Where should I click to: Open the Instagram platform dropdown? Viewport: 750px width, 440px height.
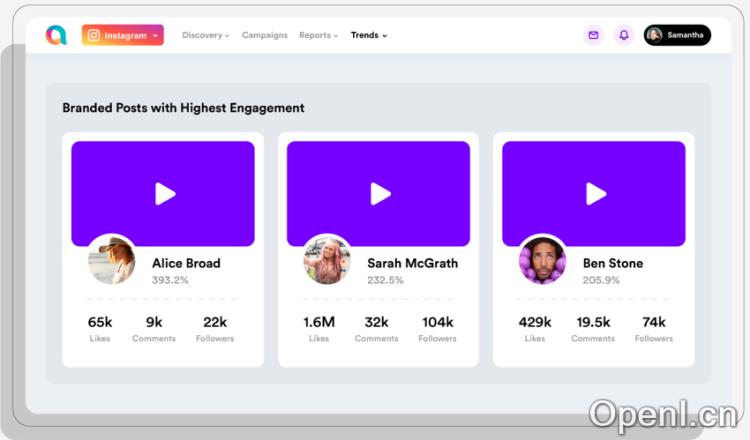123,35
